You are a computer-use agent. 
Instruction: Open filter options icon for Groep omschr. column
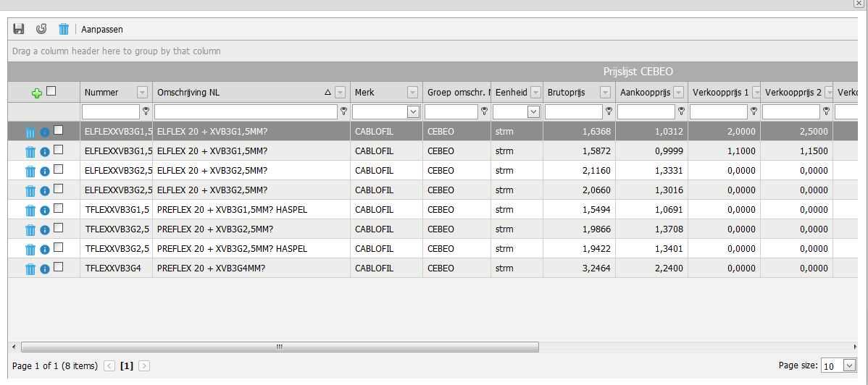coord(485,111)
